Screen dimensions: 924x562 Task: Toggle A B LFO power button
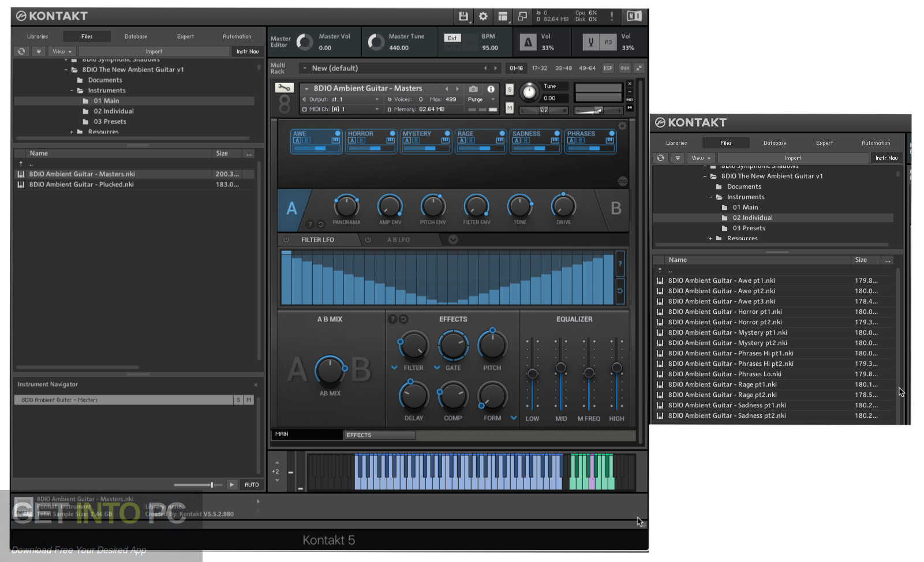click(x=368, y=239)
